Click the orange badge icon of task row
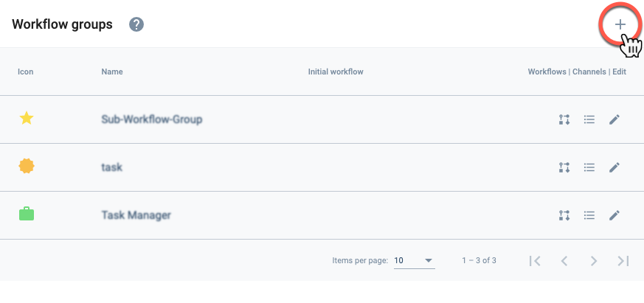The width and height of the screenshot is (644, 303). pyautogui.click(x=27, y=167)
